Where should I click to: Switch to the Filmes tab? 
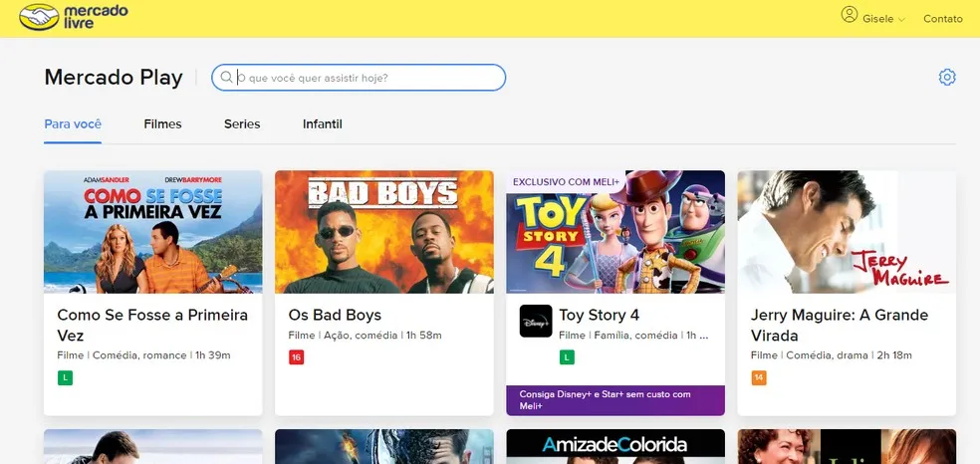[162, 123]
